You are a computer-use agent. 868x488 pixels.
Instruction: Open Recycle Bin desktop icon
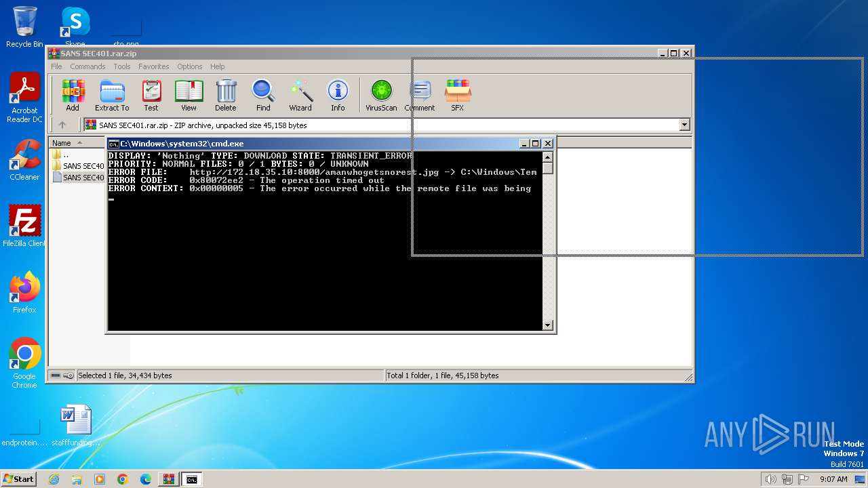click(x=24, y=27)
